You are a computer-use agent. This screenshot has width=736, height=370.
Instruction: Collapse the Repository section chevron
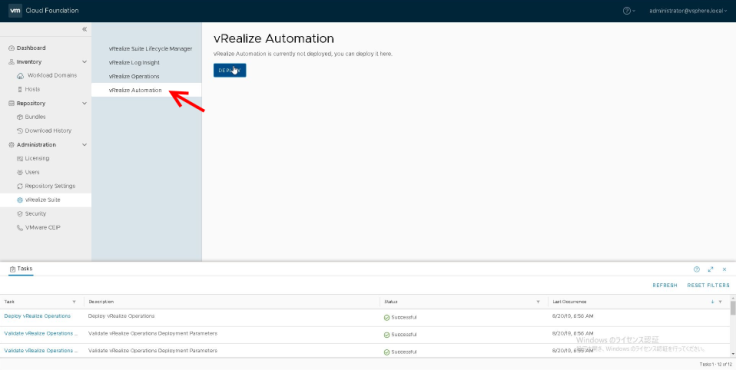coord(84,103)
